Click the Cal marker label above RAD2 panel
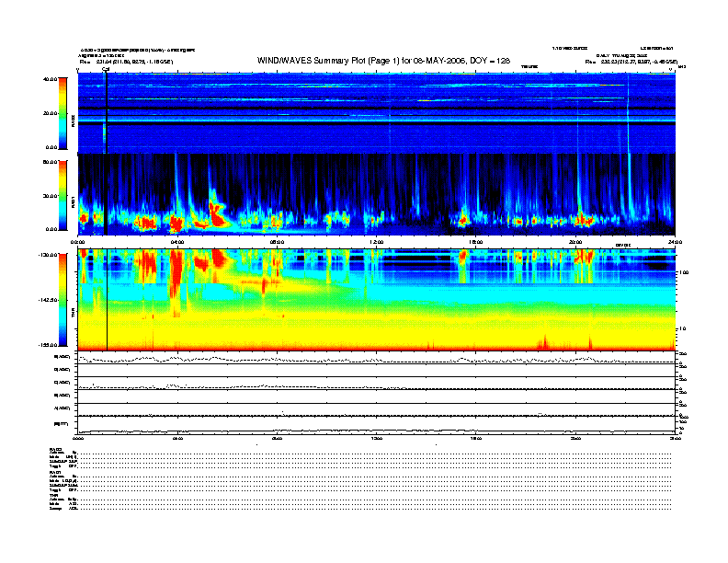This screenshot has width=728, height=563. (x=106, y=70)
